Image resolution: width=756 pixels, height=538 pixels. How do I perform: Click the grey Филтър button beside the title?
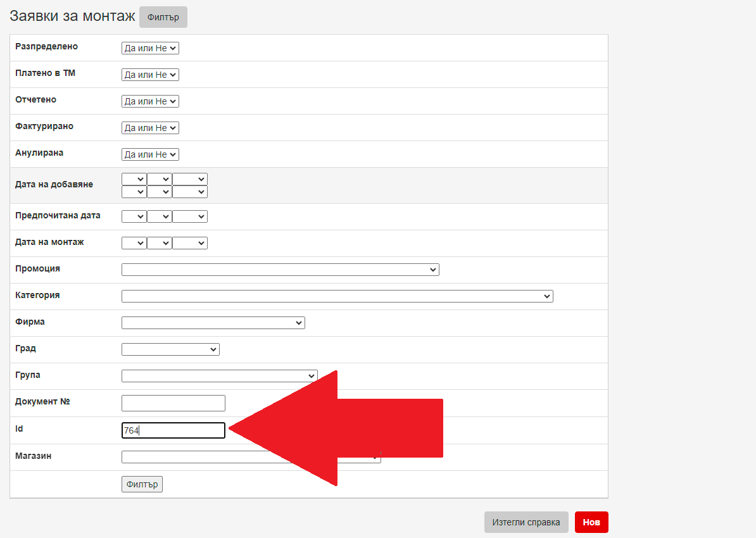pos(163,17)
